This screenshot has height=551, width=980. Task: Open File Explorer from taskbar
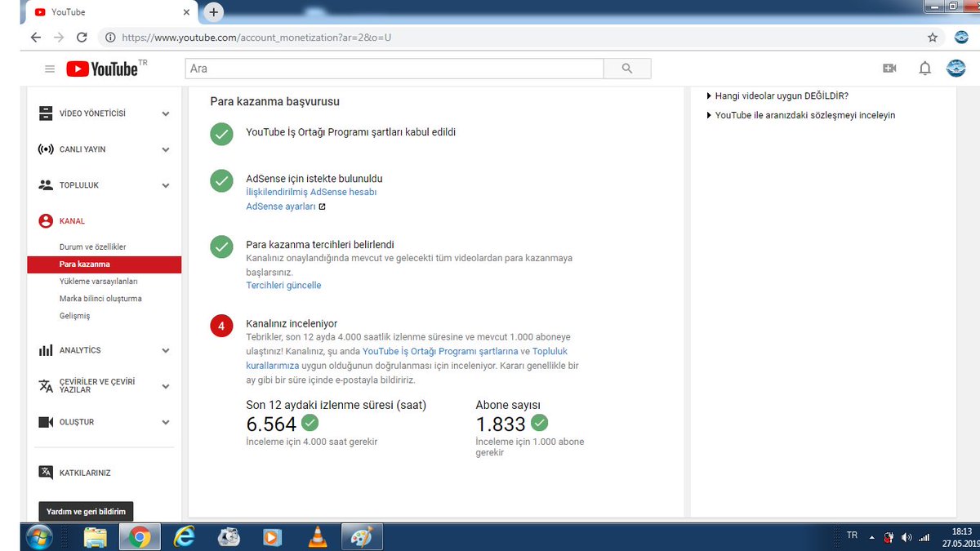[x=96, y=537]
